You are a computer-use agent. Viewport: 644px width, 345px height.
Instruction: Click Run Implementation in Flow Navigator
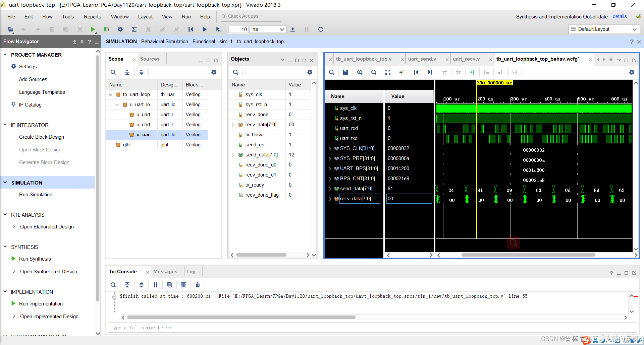pyautogui.click(x=41, y=304)
